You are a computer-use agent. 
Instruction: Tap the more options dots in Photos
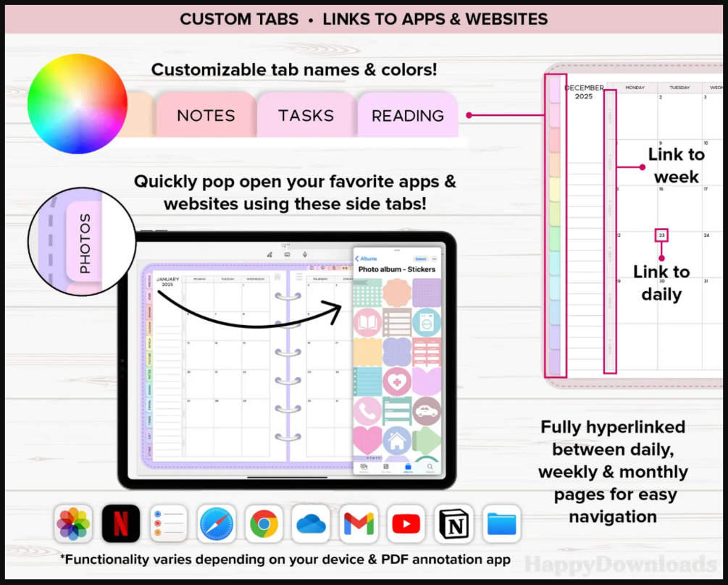click(x=434, y=259)
